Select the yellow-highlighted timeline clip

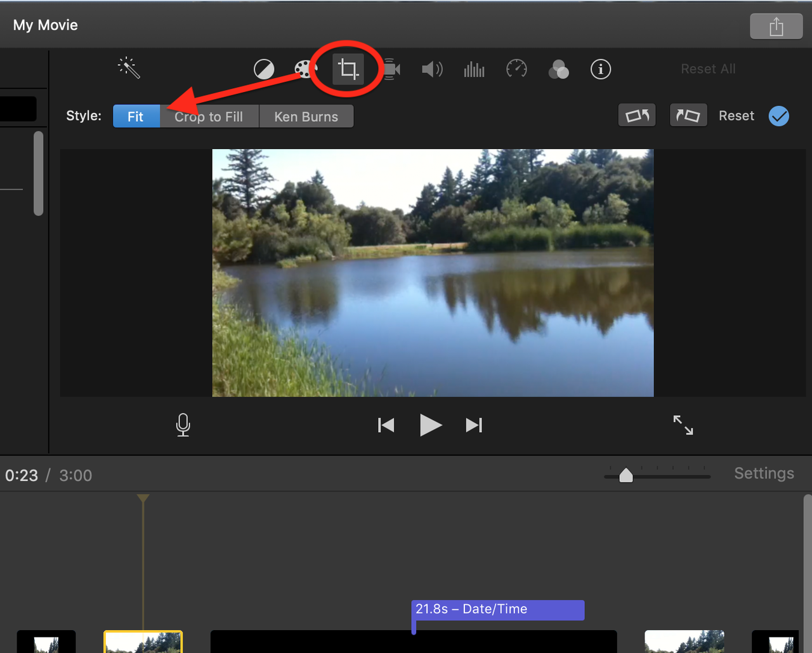143,642
